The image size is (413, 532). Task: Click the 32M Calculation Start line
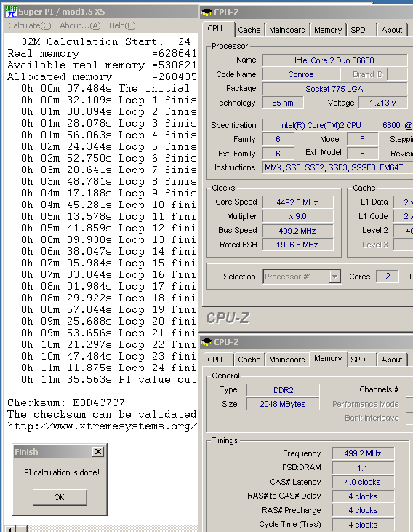pos(105,41)
